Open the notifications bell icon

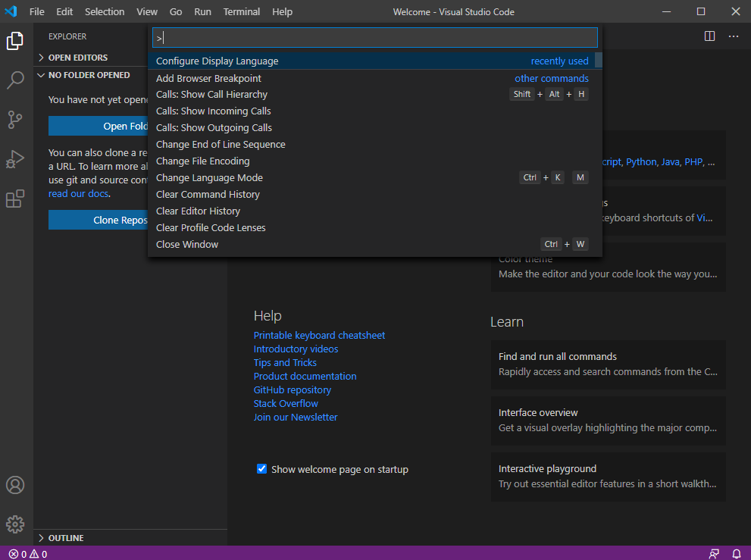point(737,554)
